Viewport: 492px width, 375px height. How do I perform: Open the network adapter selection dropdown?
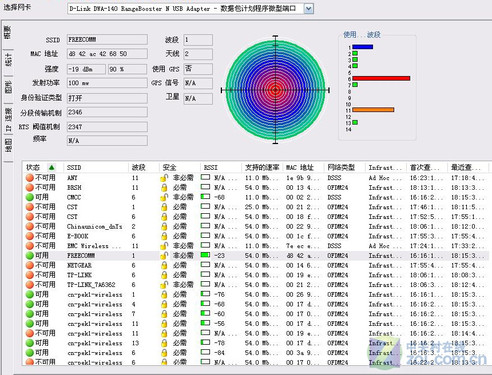[x=309, y=9]
